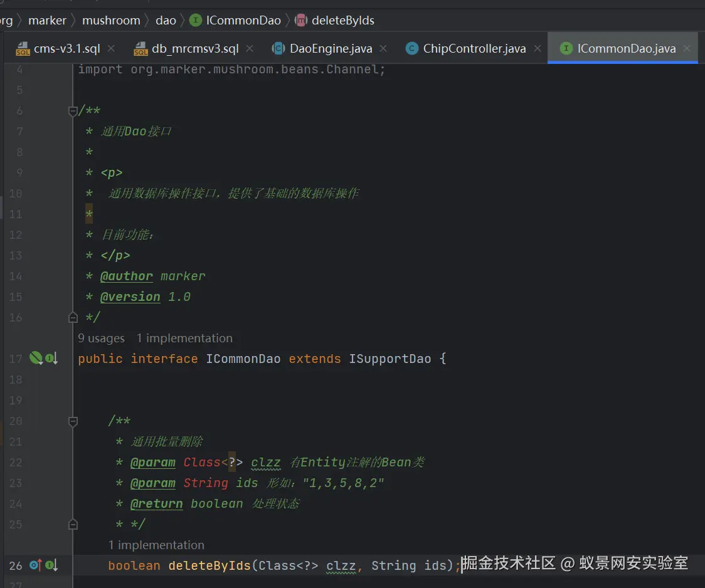Click the 'dao' breadcrumb
The width and height of the screenshot is (705, 588).
point(166,21)
